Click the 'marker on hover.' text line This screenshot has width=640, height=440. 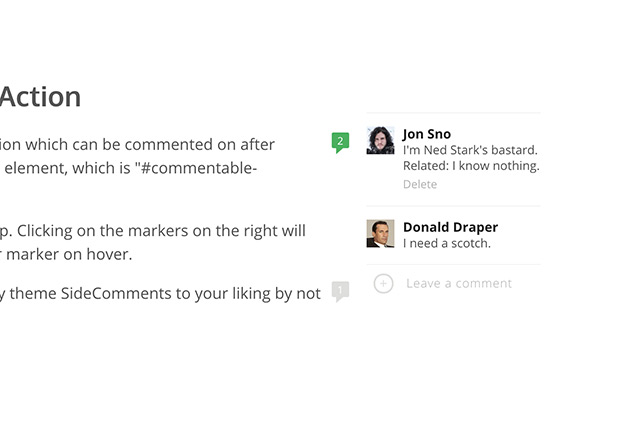click(66, 254)
